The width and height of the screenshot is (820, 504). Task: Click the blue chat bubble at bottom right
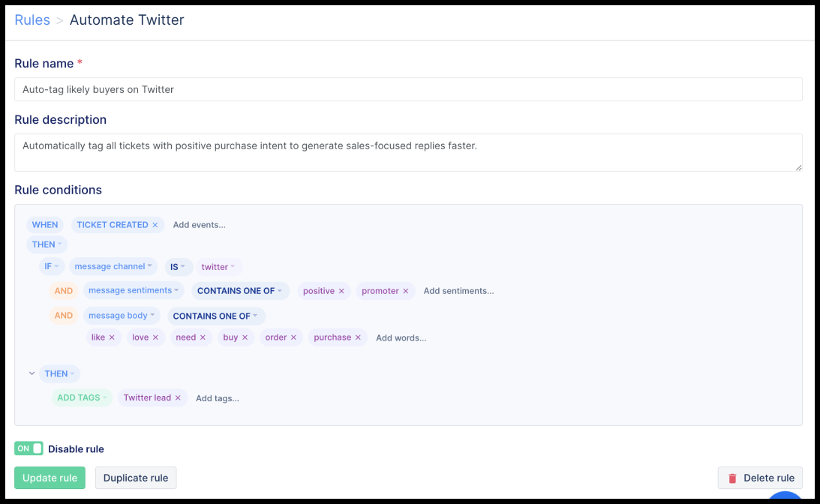[x=785, y=496]
